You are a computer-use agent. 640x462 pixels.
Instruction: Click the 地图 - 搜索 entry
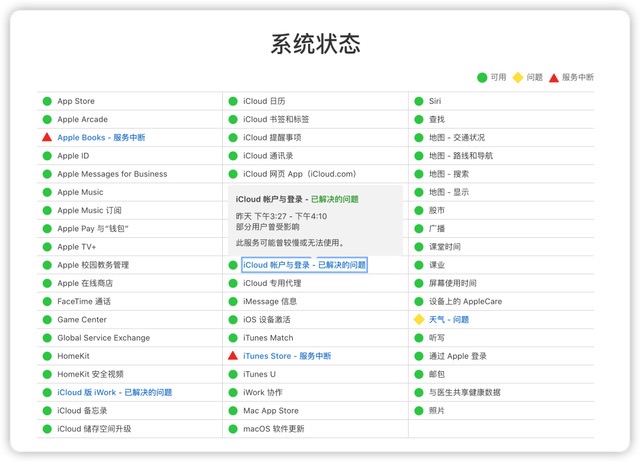pos(449,174)
